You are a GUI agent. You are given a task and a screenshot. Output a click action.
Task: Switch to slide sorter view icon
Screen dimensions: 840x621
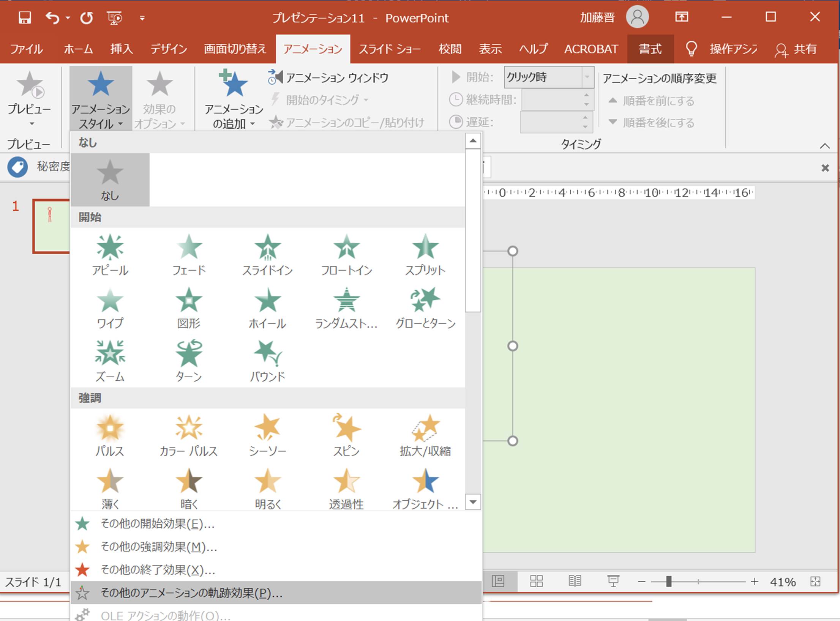click(536, 581)
